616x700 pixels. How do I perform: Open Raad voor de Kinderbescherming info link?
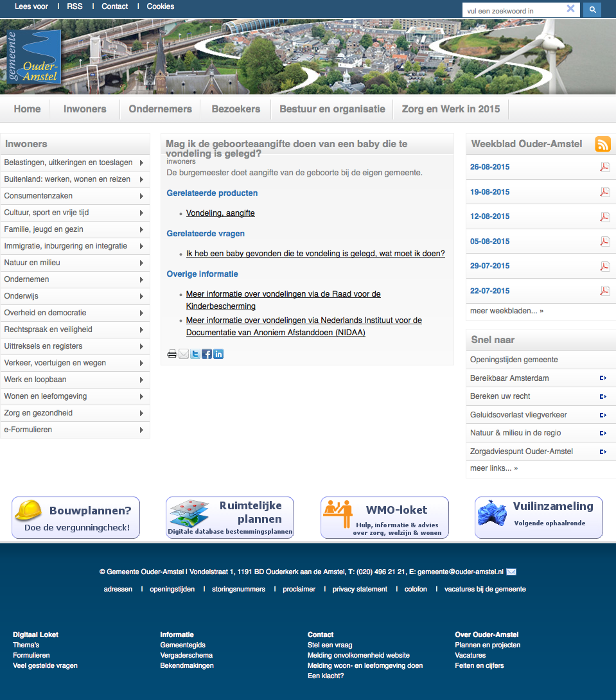(283, 300)
